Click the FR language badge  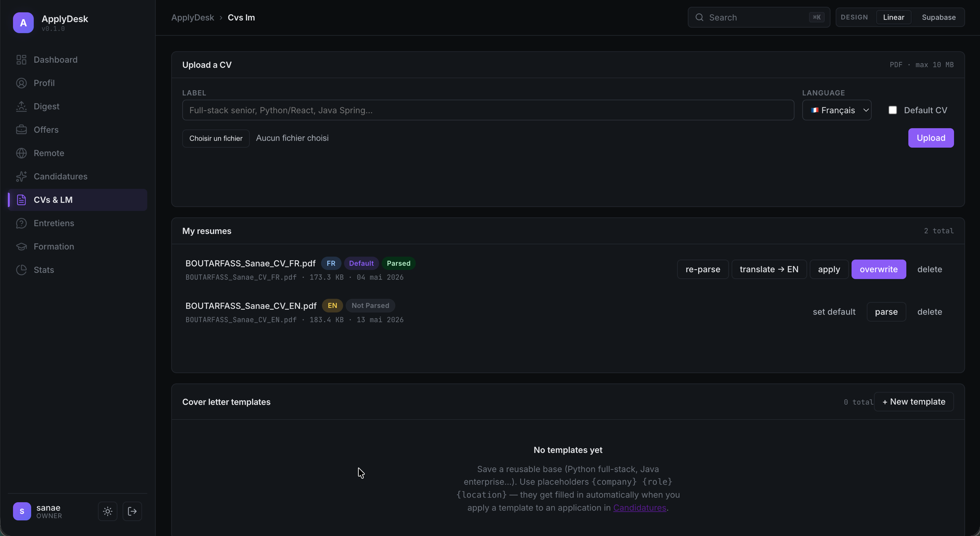click(x=331, y=263)
